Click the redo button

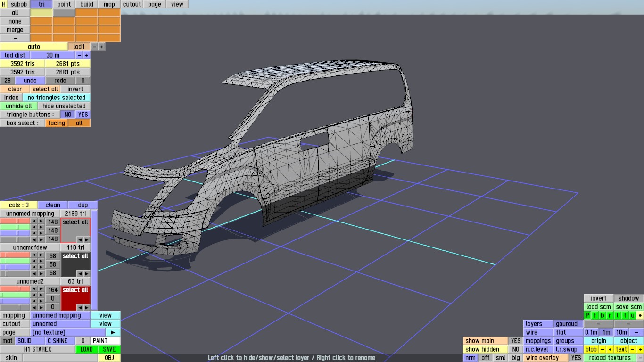60,81
